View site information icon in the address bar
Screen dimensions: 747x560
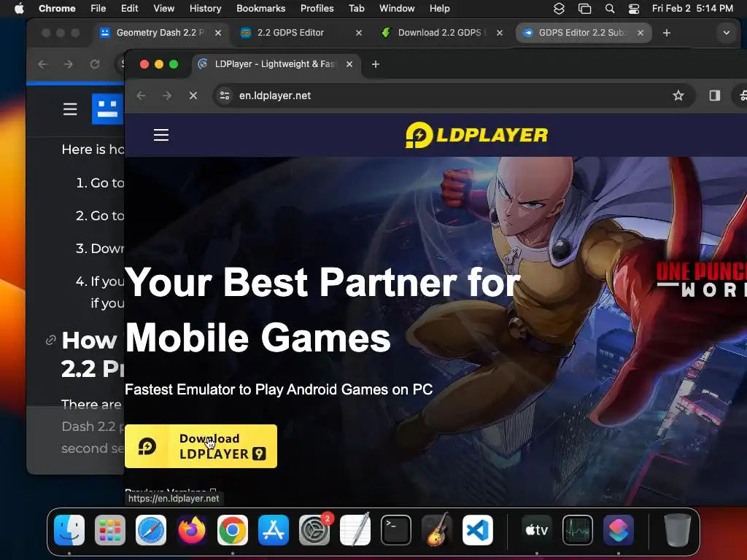[225, 96]
